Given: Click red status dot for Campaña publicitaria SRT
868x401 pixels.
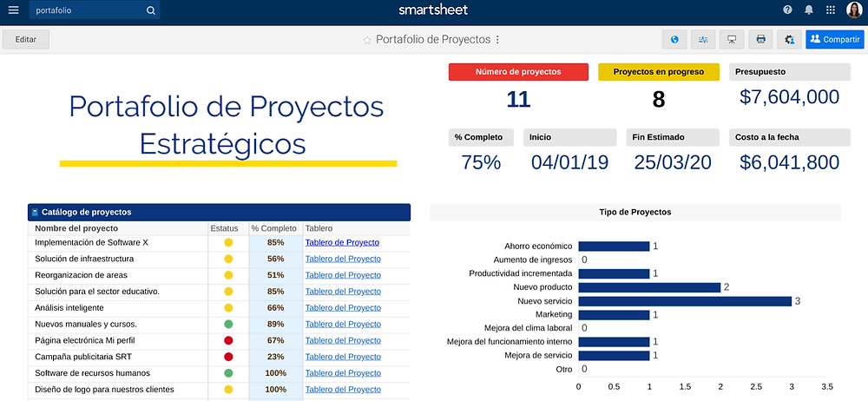Looking at the screenshot, I should click(228, 357).
